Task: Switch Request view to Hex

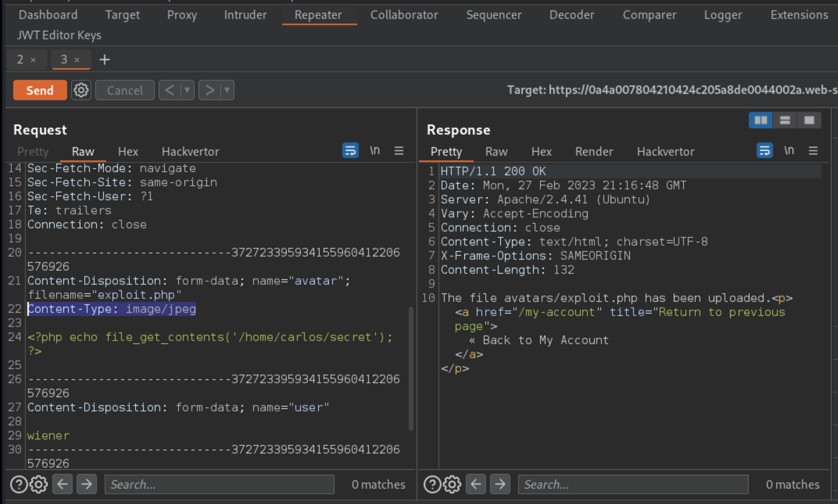Action: point(128,151)
